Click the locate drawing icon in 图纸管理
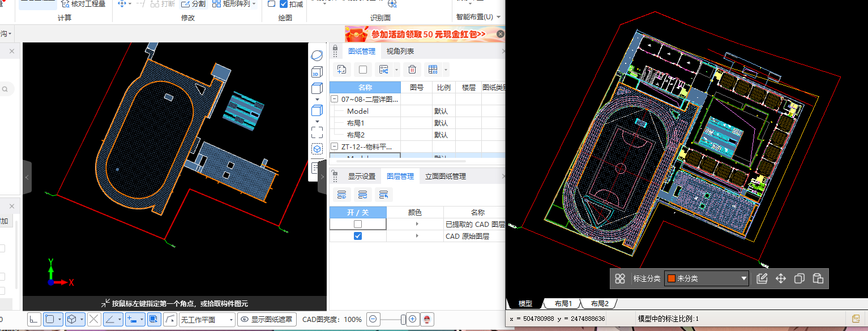Image resolution: width=868 pixels, height=331 pixels. click(384, 70)
